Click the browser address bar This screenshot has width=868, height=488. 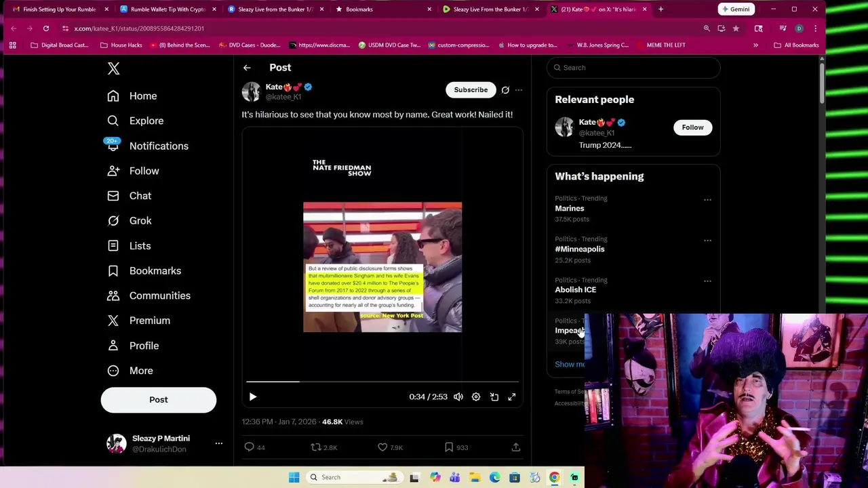pos(380,28)
